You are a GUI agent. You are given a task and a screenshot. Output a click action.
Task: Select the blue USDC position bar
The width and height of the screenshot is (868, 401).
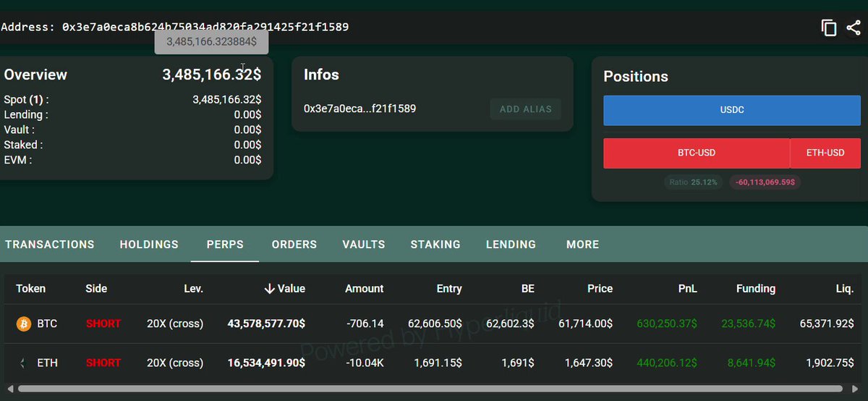(x=732, y=110)
